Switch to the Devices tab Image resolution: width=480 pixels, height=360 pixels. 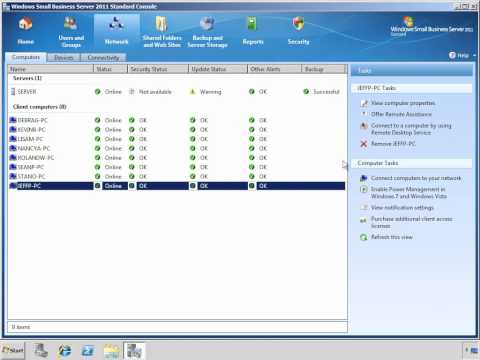click(x=64, y=58)
